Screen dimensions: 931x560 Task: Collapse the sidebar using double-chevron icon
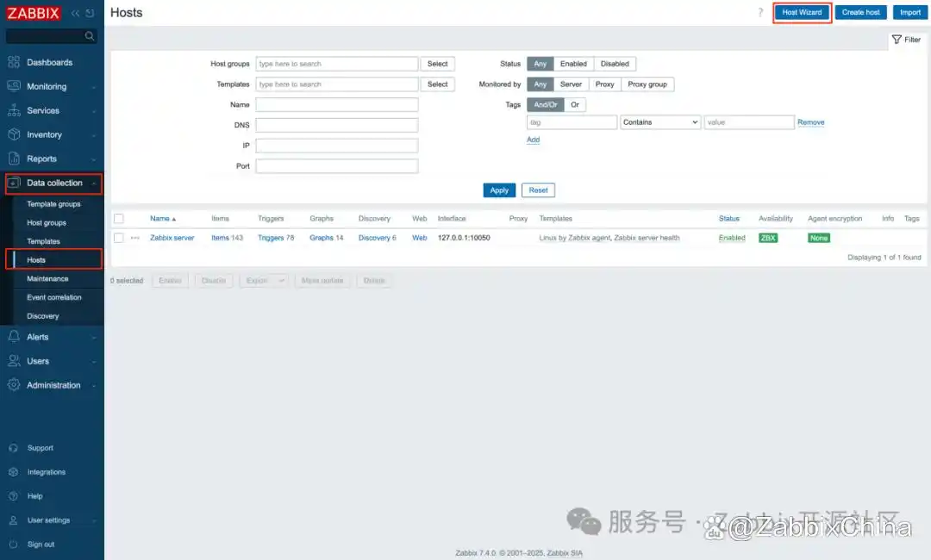click(75, 13)
